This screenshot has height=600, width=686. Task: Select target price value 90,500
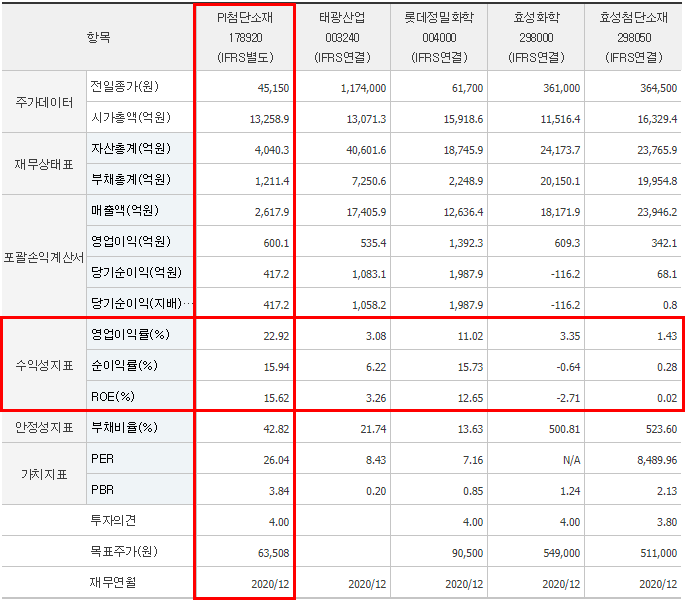pos(467,553)
